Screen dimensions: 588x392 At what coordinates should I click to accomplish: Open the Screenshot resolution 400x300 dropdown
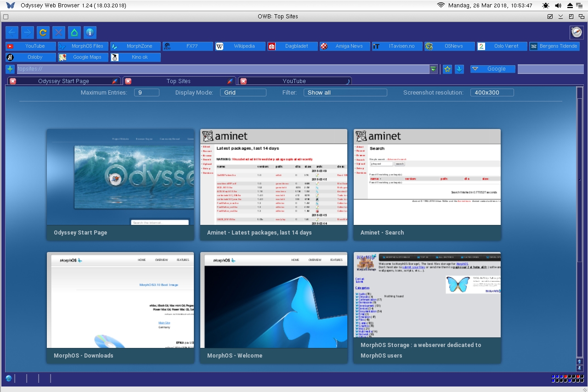pyautogui.click(x=492, y=93)
